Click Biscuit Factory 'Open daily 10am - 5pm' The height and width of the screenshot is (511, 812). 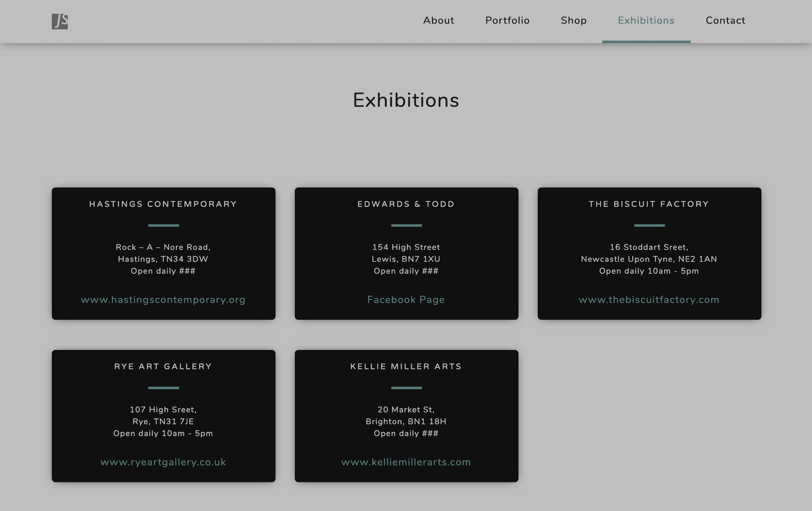649,271
